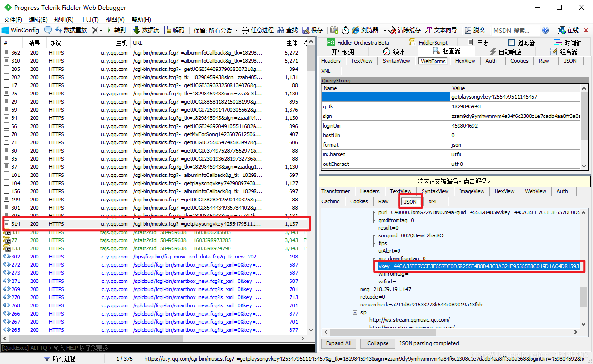Select the response ImageView tab
The width and height of the screenshot is (593, 364).
[x=472, y=191]
